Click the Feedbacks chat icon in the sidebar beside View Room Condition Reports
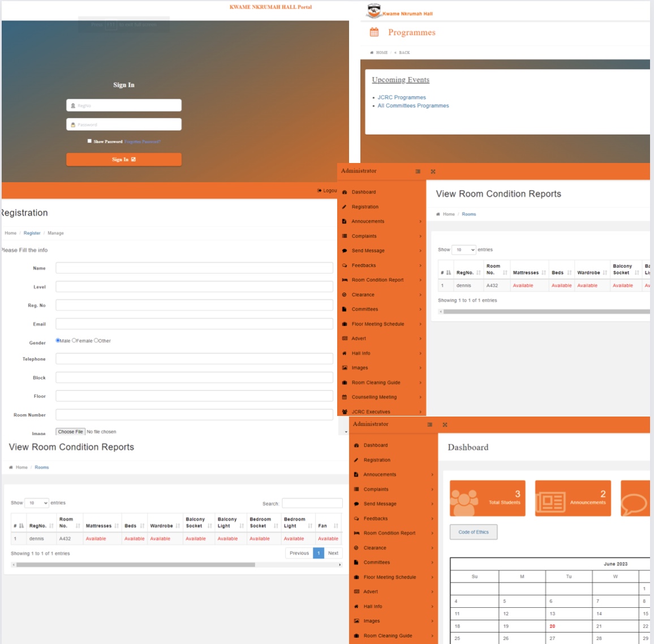Image resolution: width=654 pixels, height=644 pixels. click(x=345, y=265)
